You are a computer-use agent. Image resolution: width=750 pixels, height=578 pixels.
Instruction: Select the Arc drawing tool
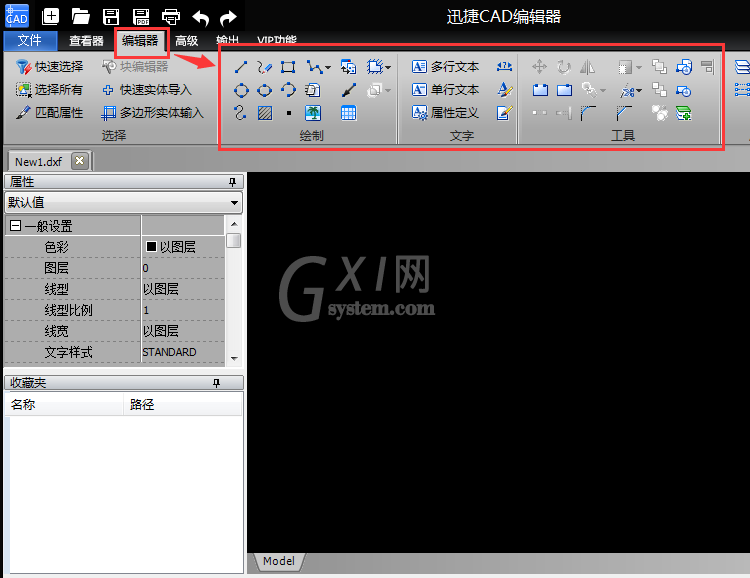[288, 90]
